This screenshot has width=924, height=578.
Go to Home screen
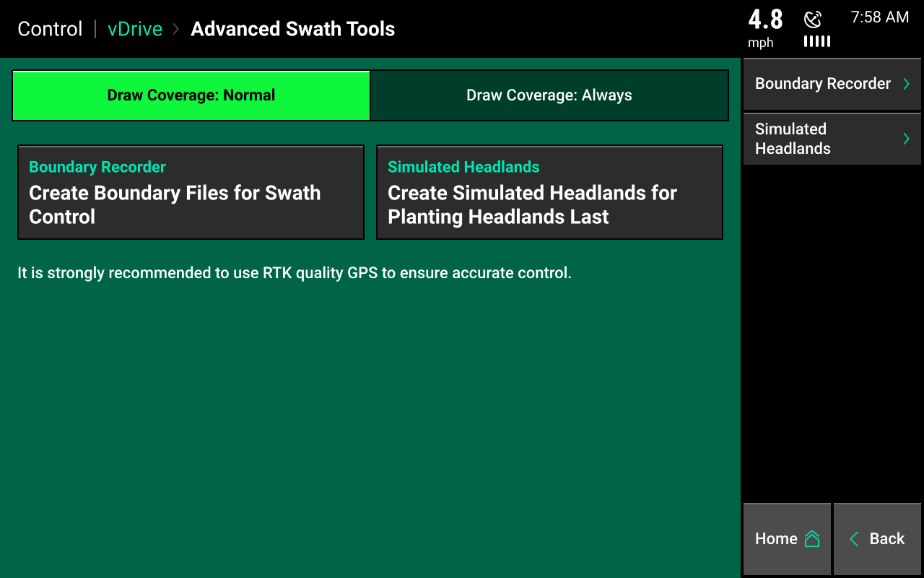[787, 539]
